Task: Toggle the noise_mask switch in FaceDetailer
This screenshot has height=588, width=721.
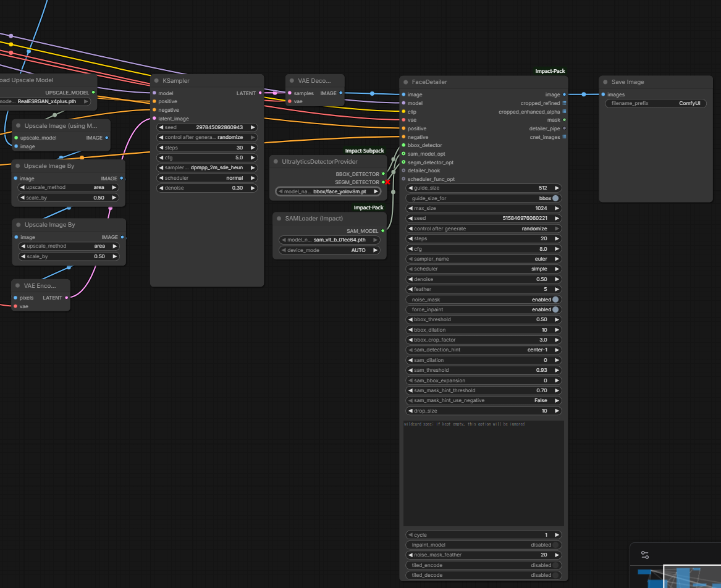Action: [555, 300]
